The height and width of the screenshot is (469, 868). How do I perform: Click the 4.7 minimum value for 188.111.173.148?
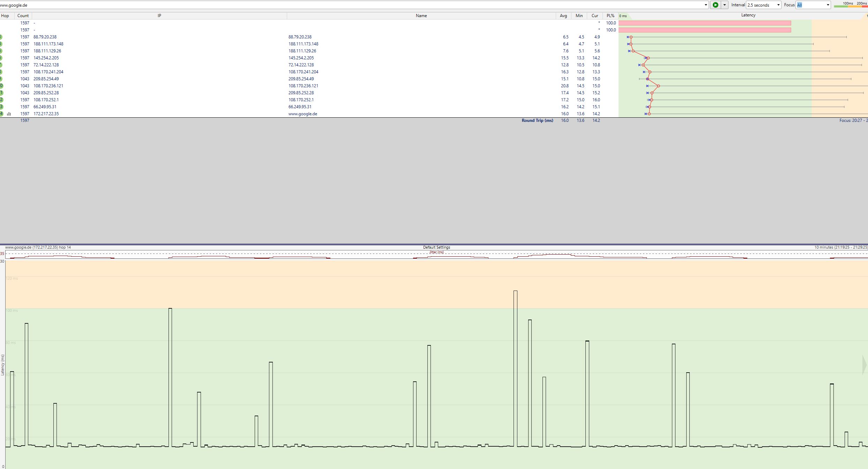[581, 44]
